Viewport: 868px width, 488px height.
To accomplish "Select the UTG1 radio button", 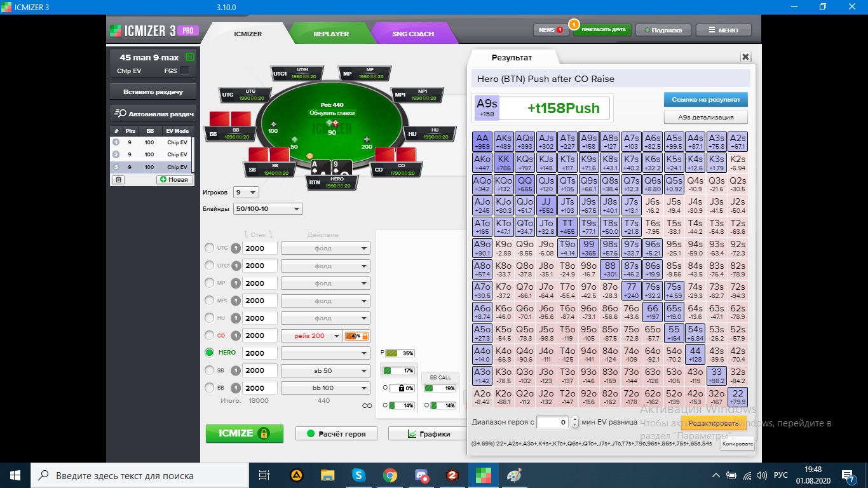I will 209,266.
